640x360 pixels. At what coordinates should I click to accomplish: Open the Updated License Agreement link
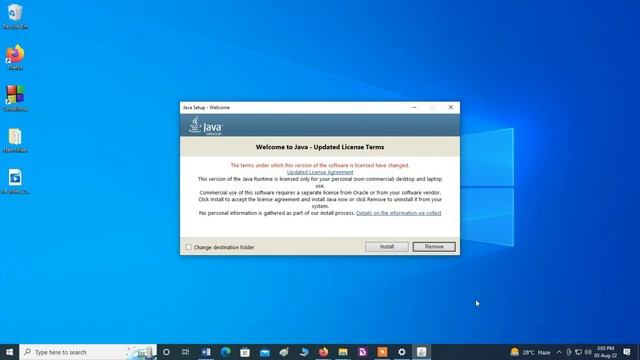pos(320,172)
